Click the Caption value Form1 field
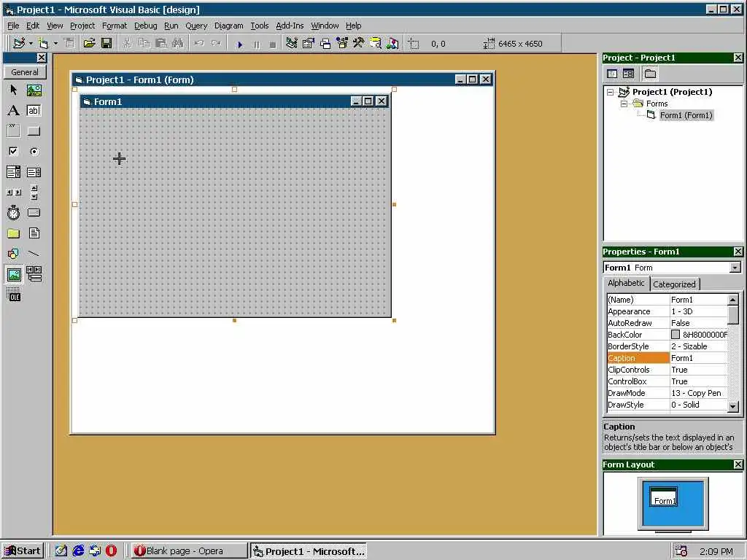 [x=698, y=358]
